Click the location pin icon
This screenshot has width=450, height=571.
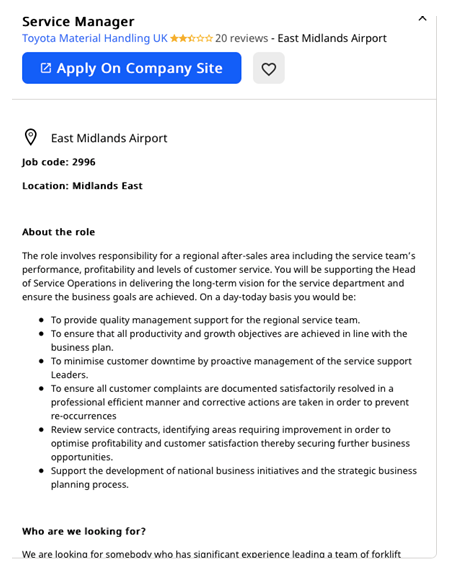(x=31, y=138)
